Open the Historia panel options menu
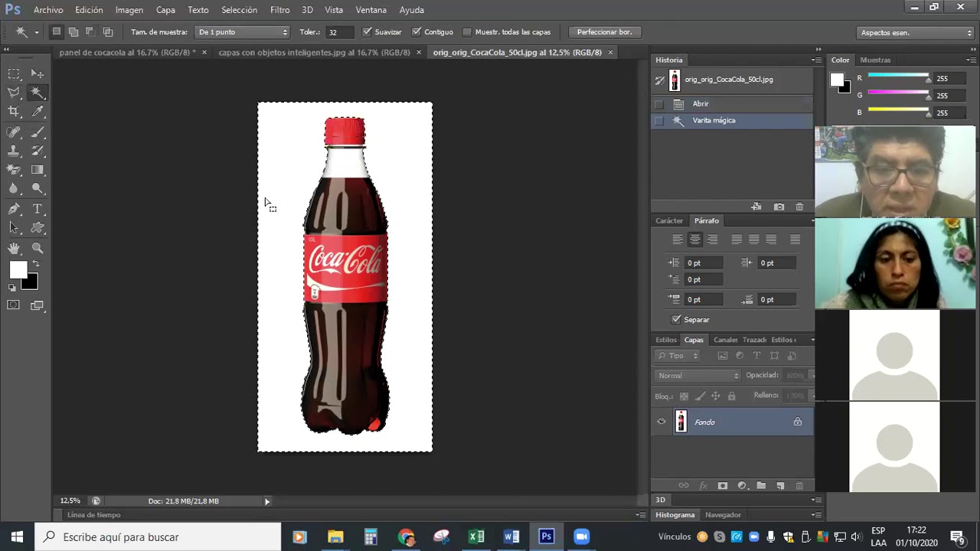The width and height of the screenshot is (980, 551). (816, 60)
